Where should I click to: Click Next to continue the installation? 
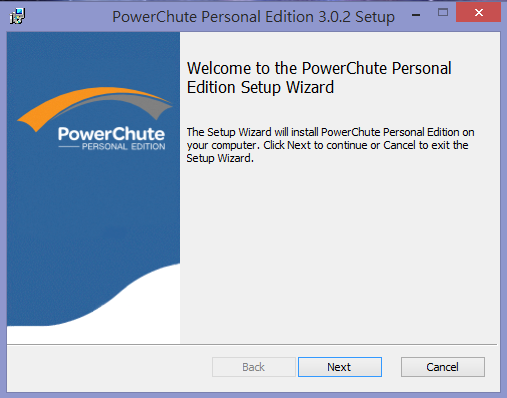[340, 367]
